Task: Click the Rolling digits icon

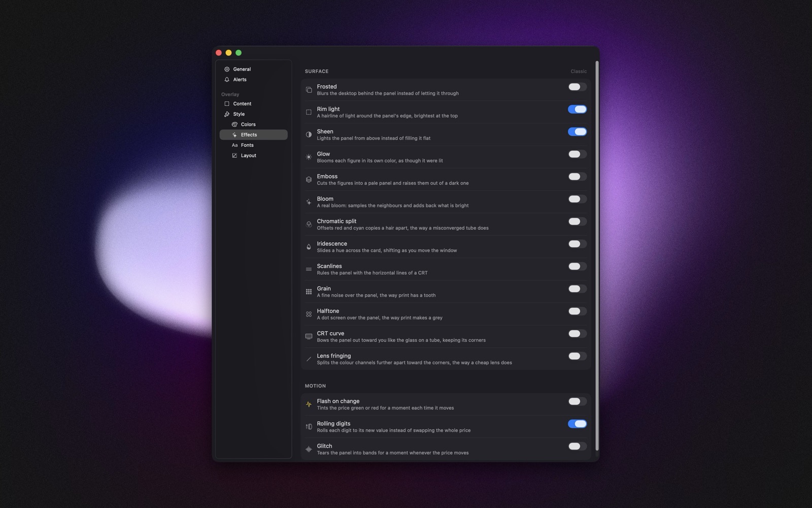Action: (309, 427)
